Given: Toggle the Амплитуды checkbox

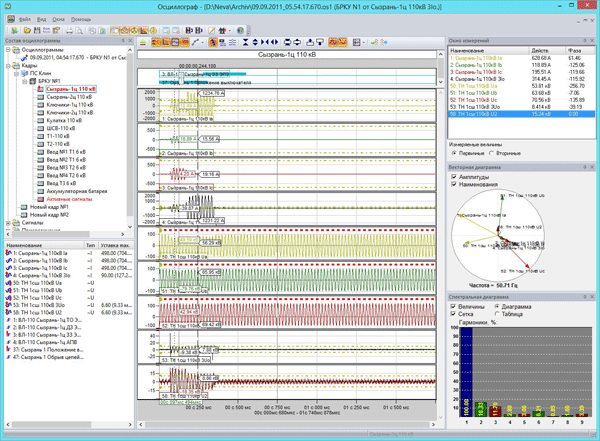Looking at the screenshot, I should (x=454, y=176).
